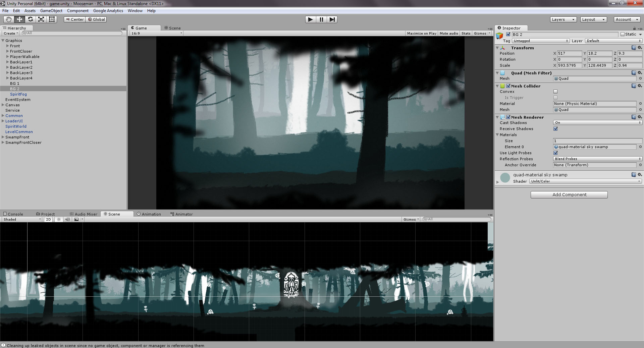This screenshot has height=348, width=644.
Task: Click the Step frame button
Action: (x=332, y=19)
